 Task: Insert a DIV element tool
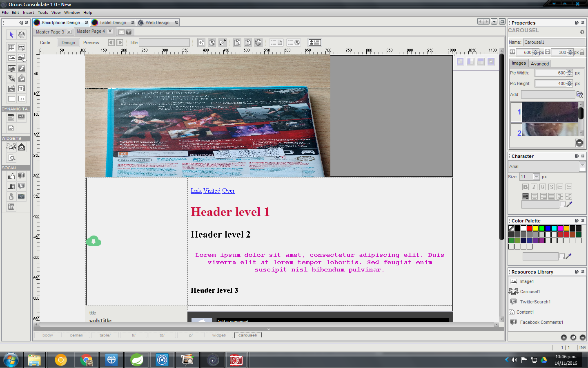coord(22,47)
